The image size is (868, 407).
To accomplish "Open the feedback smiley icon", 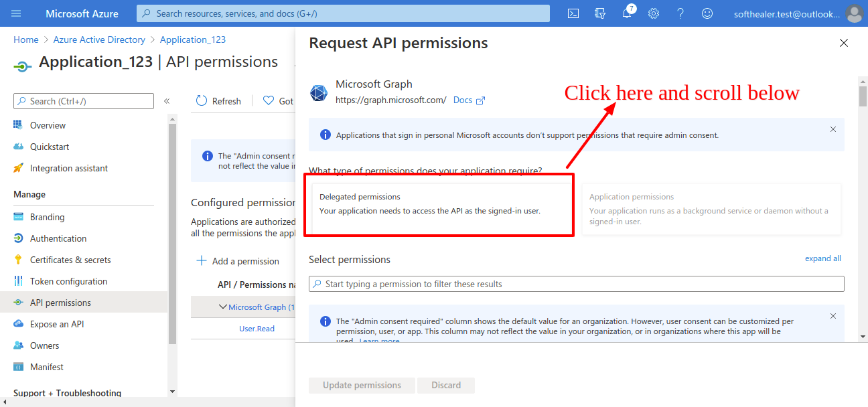I will (x=707, y=13).
